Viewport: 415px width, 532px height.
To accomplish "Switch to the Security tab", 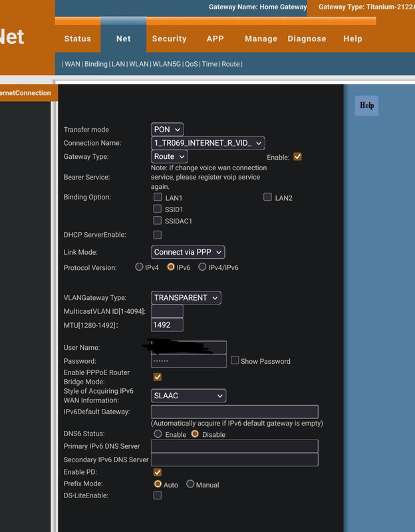I will click(170, 39).
